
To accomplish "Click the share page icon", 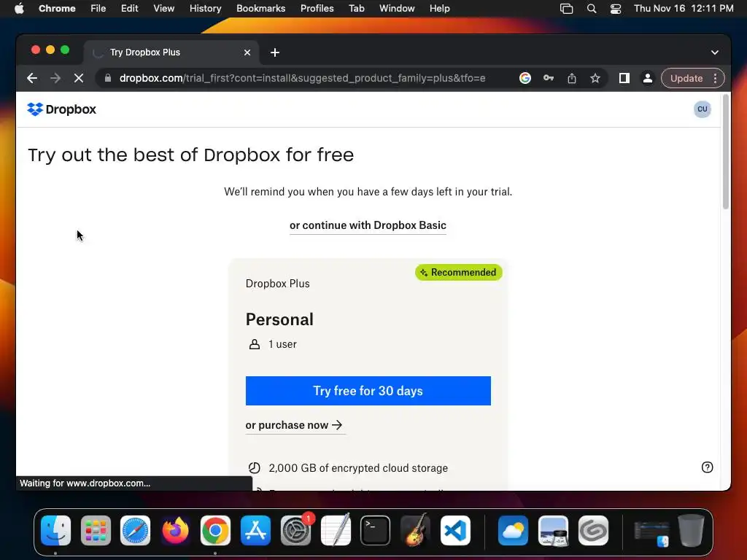I will coord(572,78).
